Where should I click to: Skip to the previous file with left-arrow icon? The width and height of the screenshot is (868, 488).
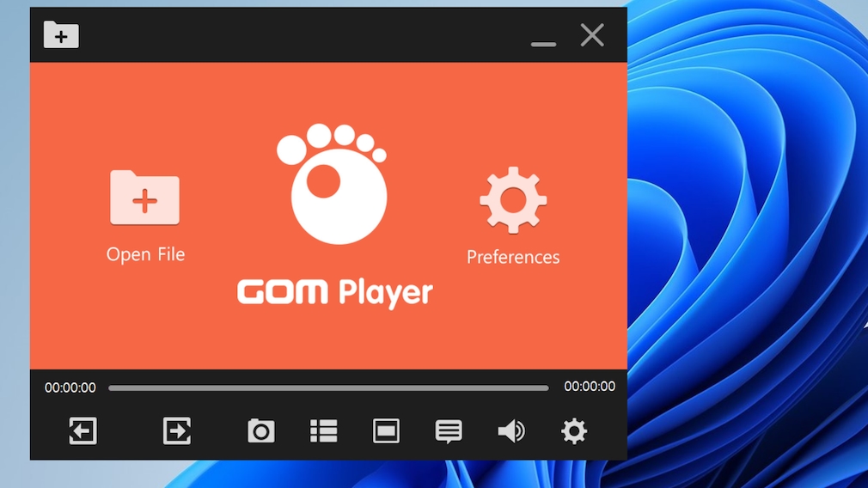[x=83, y=431]
